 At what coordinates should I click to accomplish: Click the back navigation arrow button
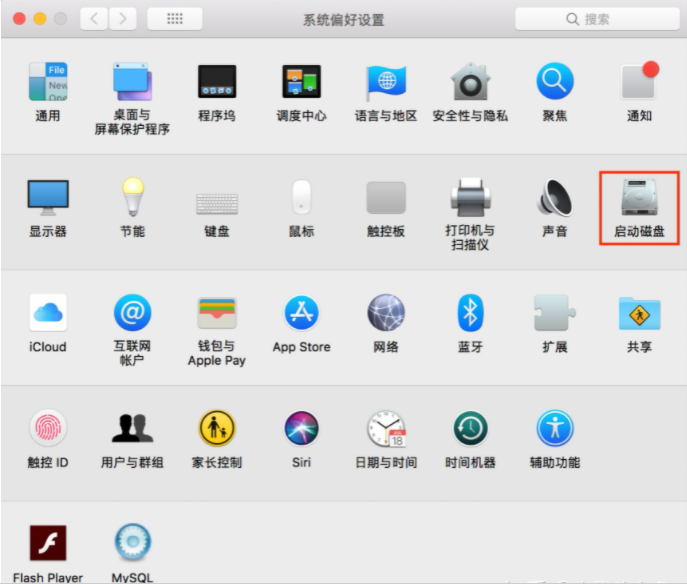pyautogui.click(x=95, y=19)
